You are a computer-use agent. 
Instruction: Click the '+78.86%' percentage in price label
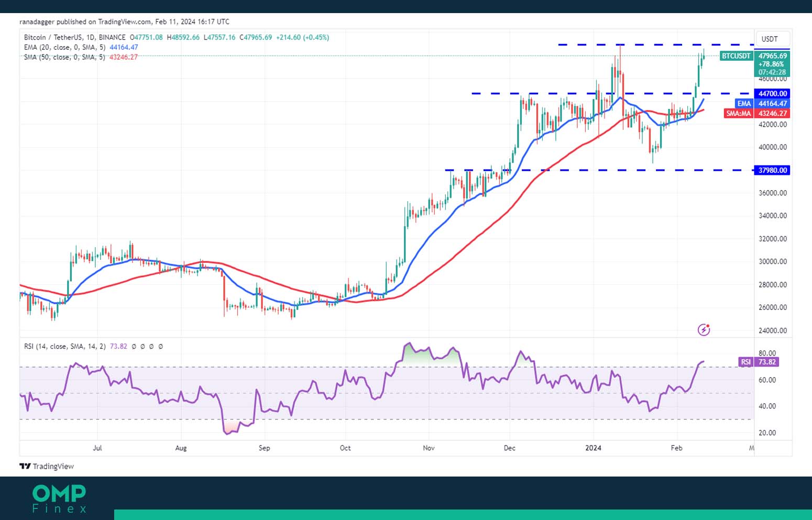[x=771, y=64]
